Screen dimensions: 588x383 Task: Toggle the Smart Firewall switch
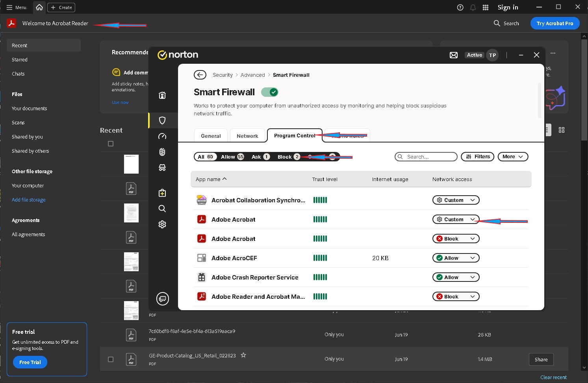(270, 92)
